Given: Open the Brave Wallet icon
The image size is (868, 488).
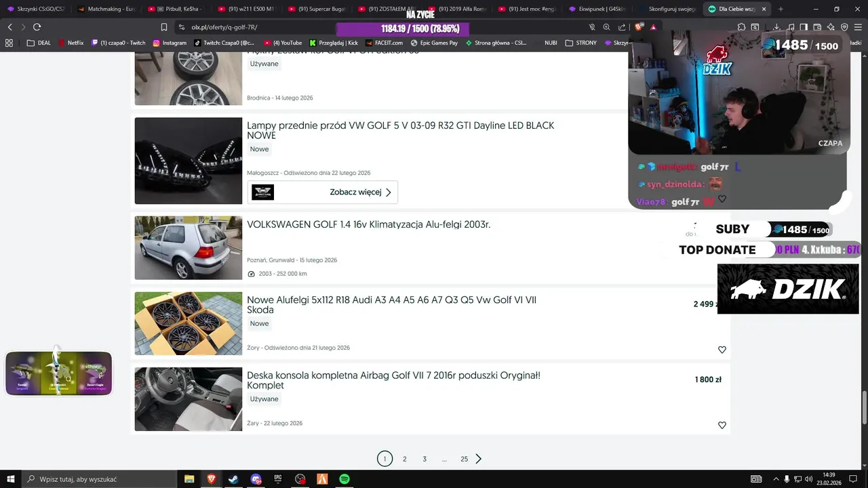Looking at the screenshot, I should [817, 27].
